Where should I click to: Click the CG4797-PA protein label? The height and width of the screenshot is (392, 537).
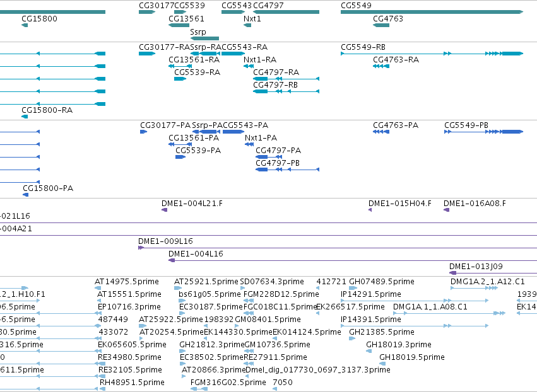[x=278, y=151]
